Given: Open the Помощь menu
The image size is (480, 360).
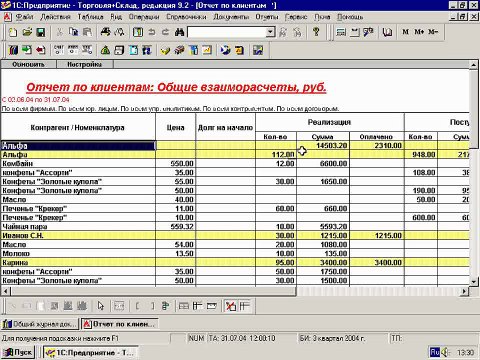Looking at the screenshot, I should point(350,17).
